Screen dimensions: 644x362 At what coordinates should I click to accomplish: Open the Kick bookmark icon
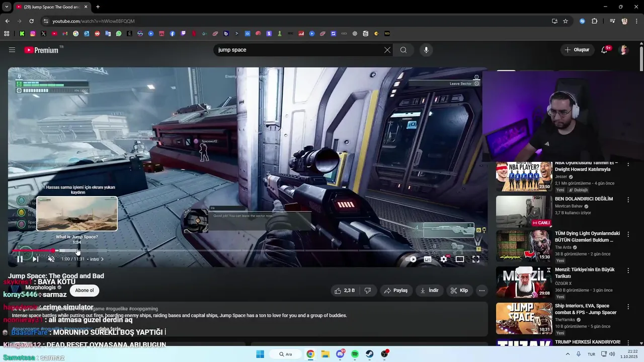[22, 34]
